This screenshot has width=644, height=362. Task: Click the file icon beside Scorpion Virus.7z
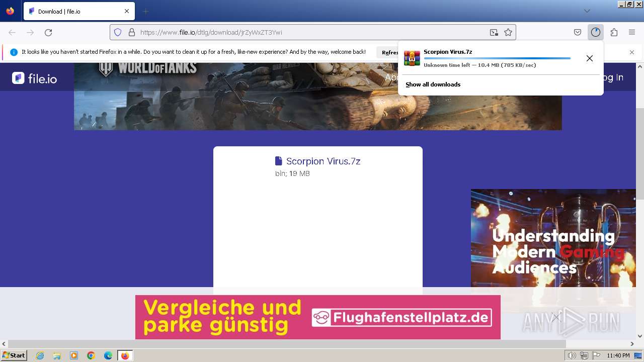pyautogui.click(x=279, y=161)
